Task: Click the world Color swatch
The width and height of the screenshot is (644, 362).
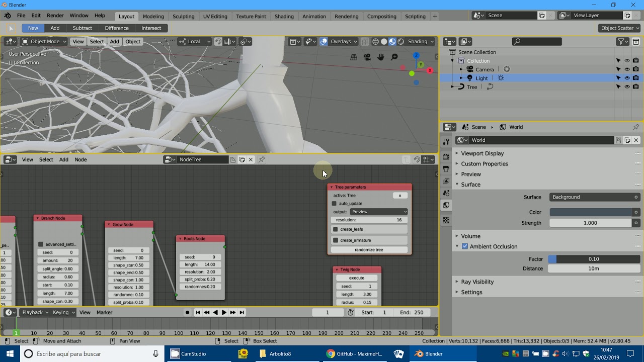Action: 590,212
